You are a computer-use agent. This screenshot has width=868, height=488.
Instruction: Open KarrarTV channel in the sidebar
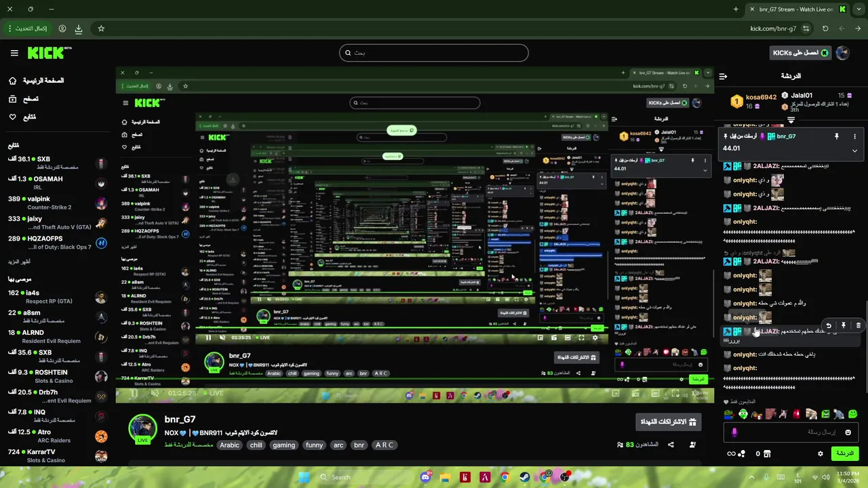click(x=58, y=455)
